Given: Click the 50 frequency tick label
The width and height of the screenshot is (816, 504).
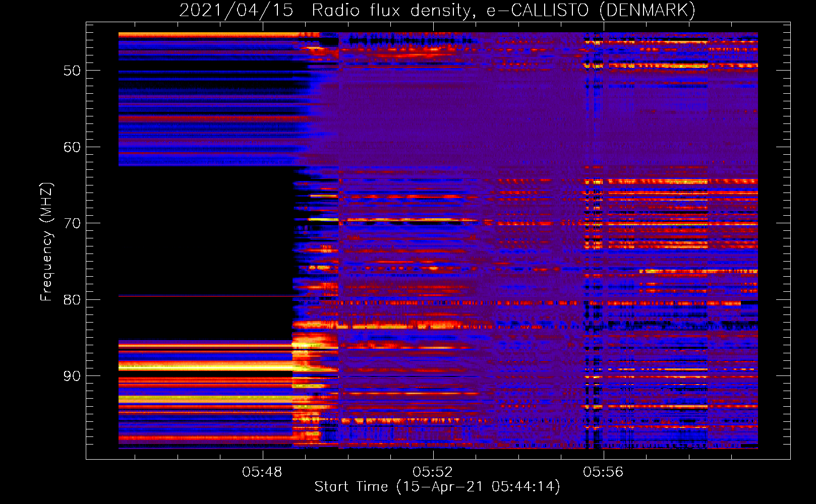Looking at the screenshot, I should [72, 71].
